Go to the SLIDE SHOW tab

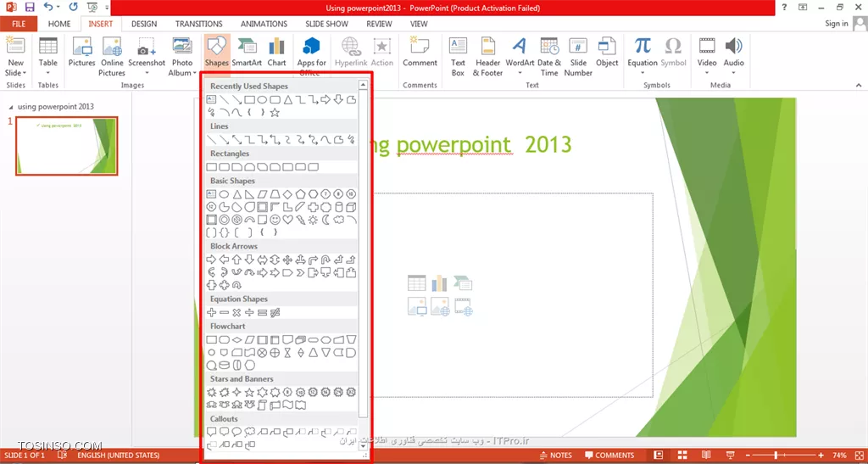(326, 24)
